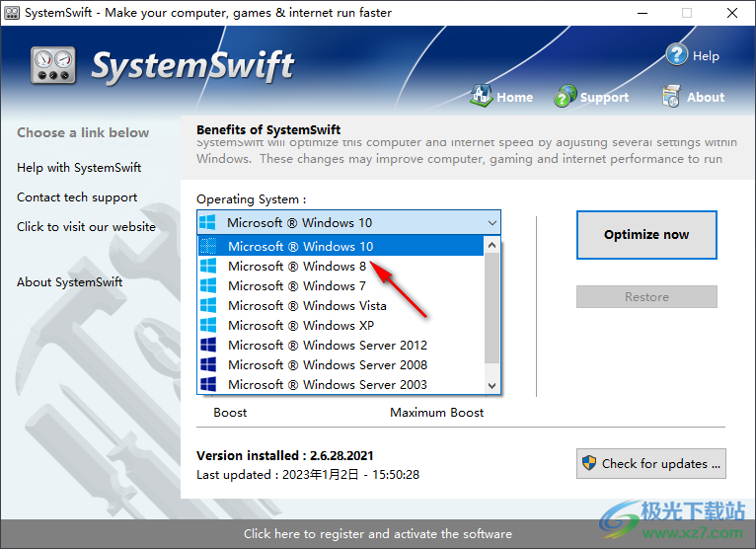Click the Last updated date text

(x=308, y=475)
